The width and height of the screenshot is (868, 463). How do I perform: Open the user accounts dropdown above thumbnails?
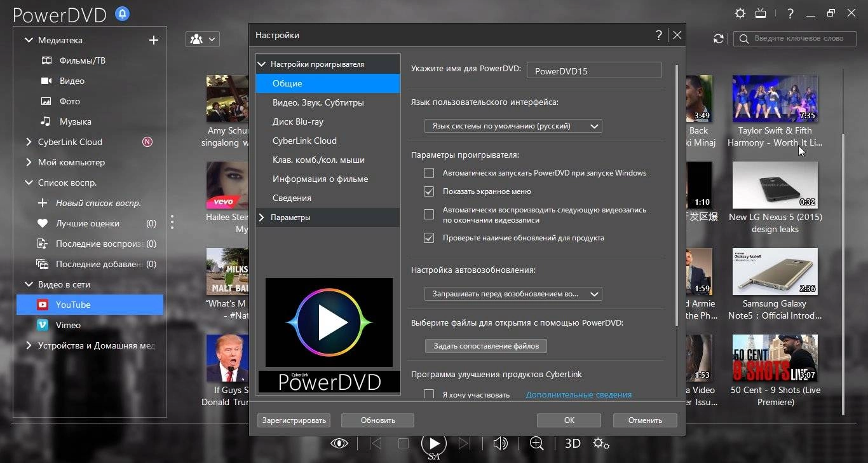click(x=202, y=39)
